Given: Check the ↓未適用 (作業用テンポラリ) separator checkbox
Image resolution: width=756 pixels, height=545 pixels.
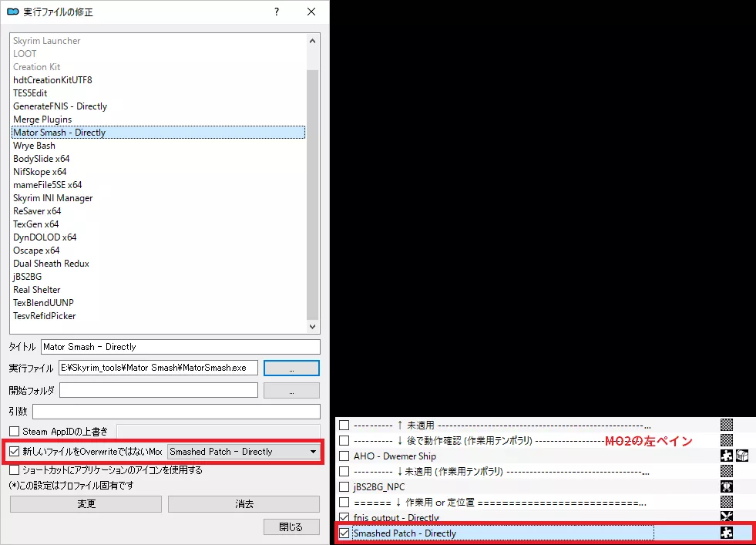Looking at the screenshot, I should point(344,471).
